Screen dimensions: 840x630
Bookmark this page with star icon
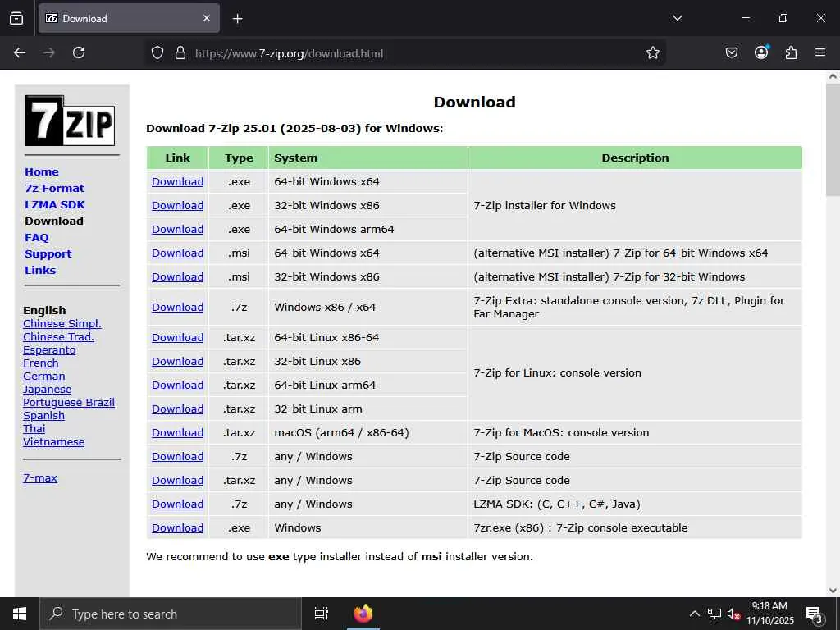point(652,53)
